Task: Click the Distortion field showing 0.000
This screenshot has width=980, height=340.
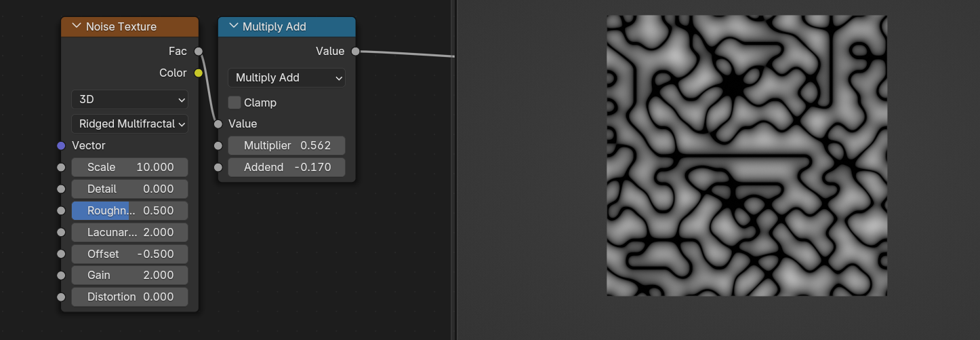Action: point(129,297)
